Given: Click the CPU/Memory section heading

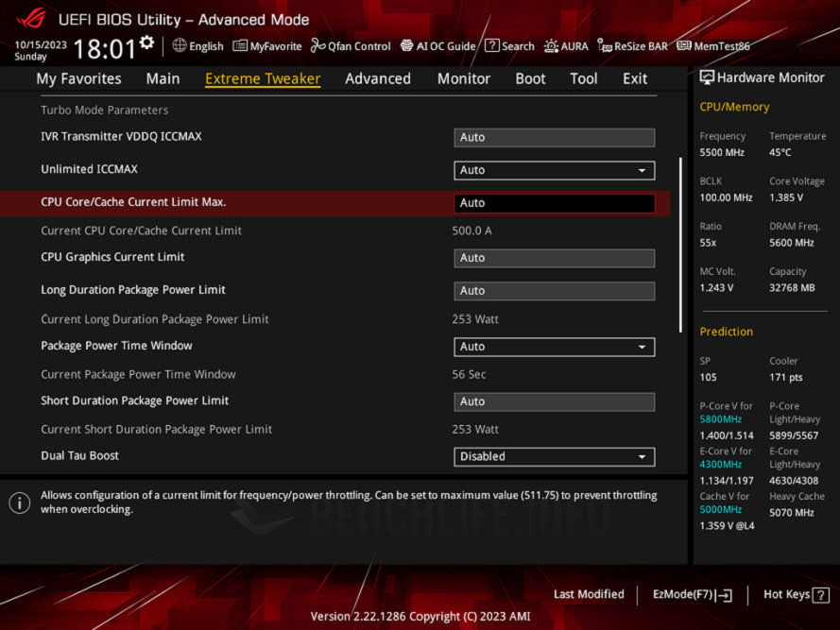Looking at the screenshot, I should coord(734,107).
